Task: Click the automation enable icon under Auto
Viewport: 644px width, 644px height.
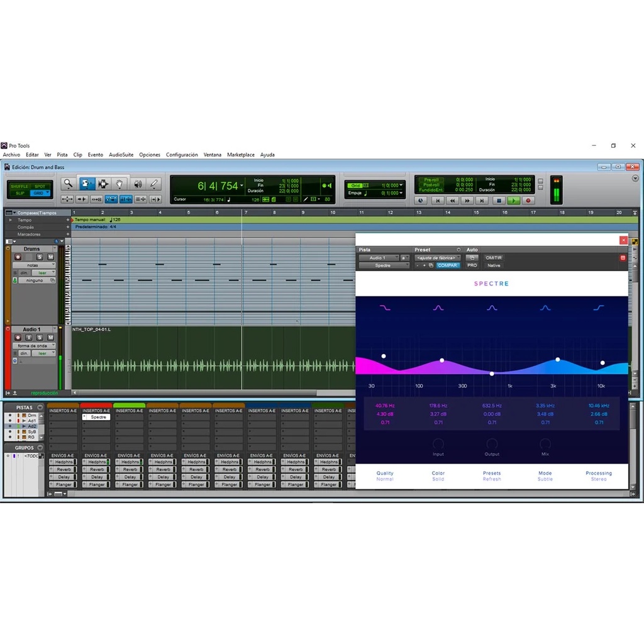Action: coord(472,258)
